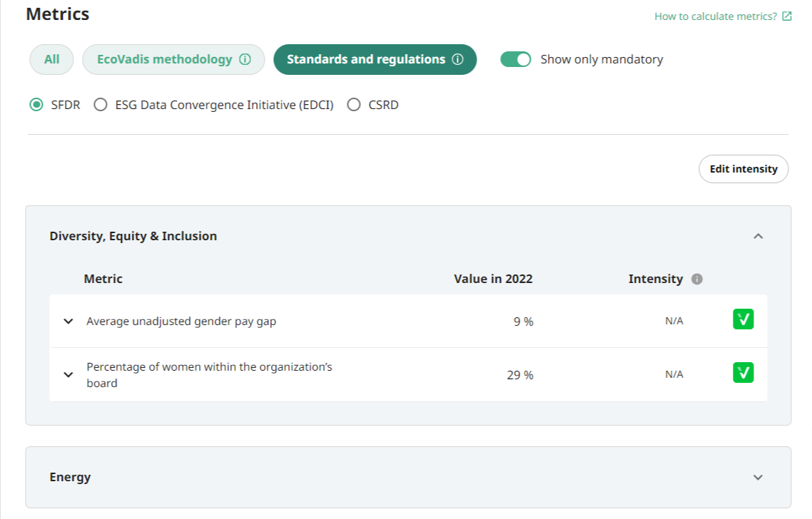812x519 pixels.
Task: Click the Value in 2022 column header
Action: (493, 279)
